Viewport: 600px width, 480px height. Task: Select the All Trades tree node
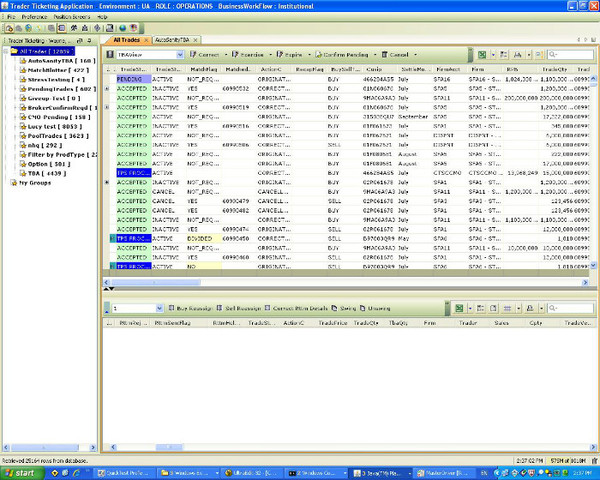tap(44, 51)
